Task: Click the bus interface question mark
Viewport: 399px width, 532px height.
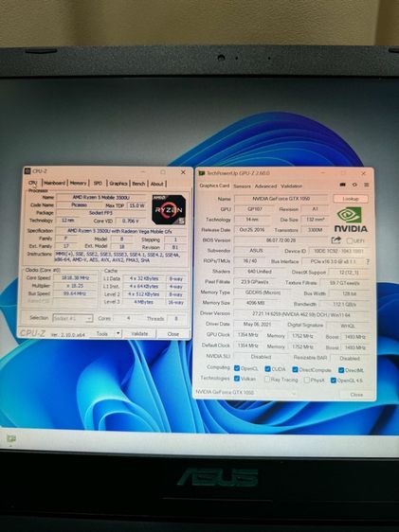Action: click(x=368, y=261)
